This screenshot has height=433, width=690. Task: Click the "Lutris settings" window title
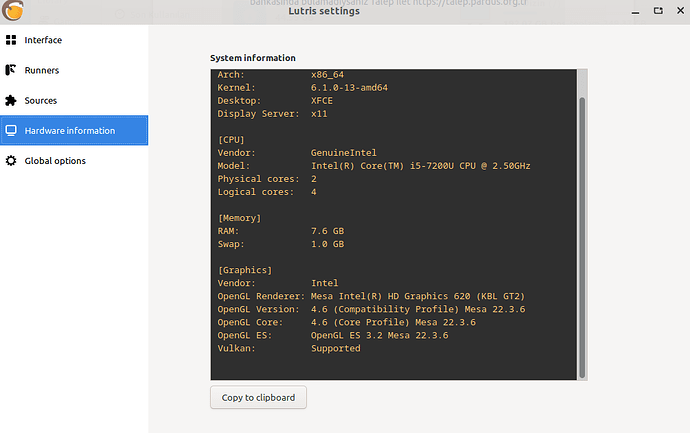click(324, 11)
